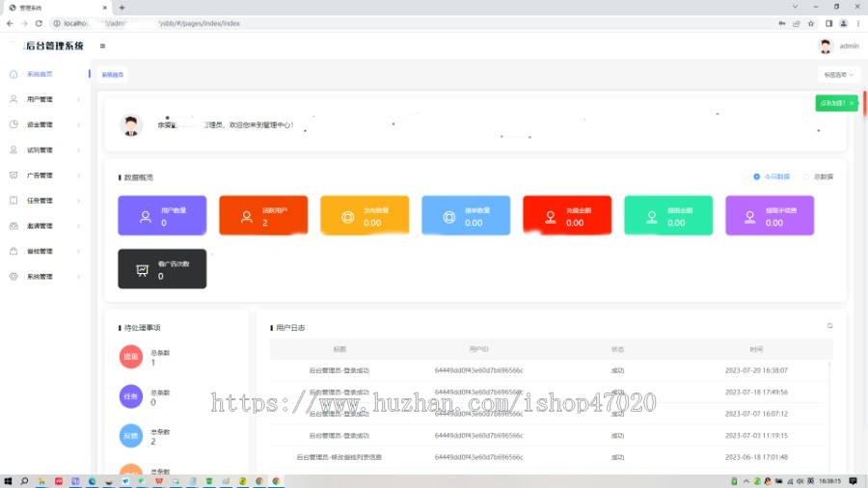Click the 后台管理系统 logo title
The image size is (868, 488).
point(55,46)
